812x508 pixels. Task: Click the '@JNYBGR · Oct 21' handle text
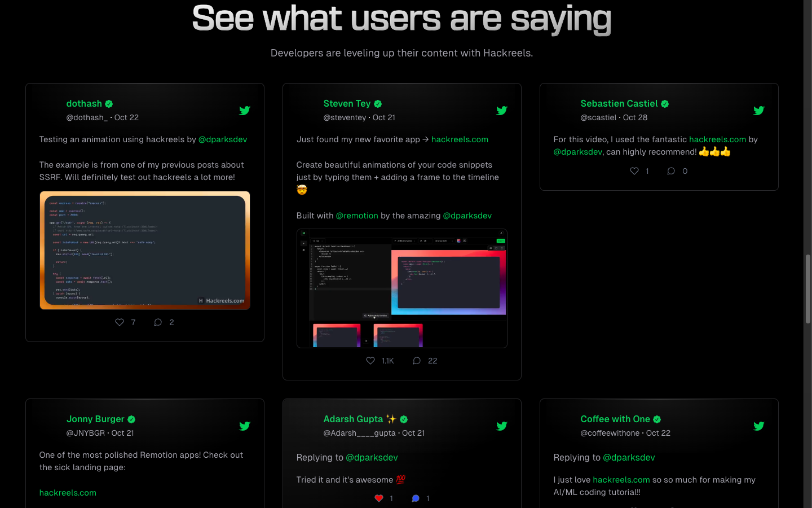pyautogui.click(x=100, y=433)
